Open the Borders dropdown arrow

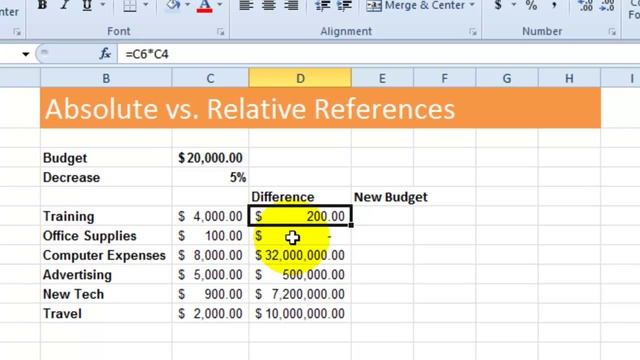click(146, 5)
